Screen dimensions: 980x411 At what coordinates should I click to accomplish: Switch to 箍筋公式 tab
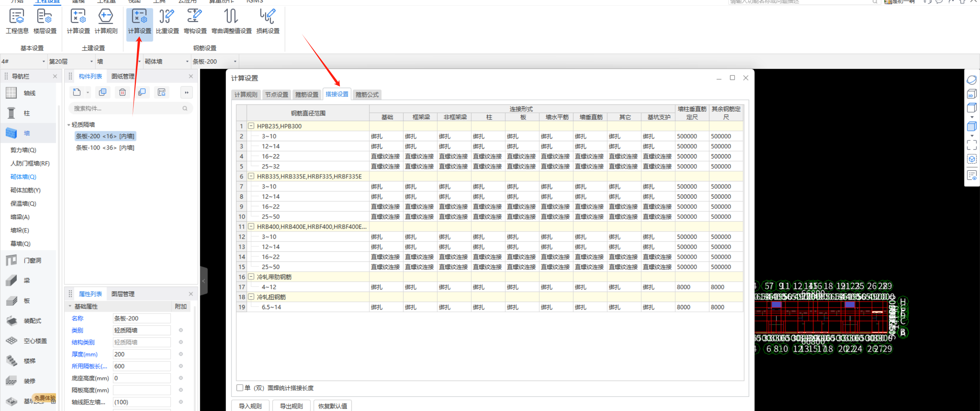(367, 95)
